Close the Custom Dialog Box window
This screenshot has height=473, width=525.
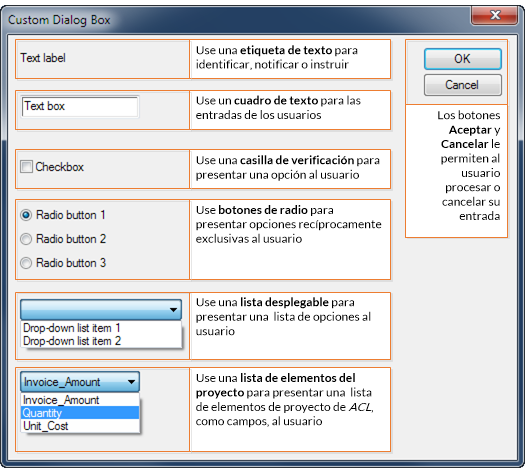click(495, 15)
